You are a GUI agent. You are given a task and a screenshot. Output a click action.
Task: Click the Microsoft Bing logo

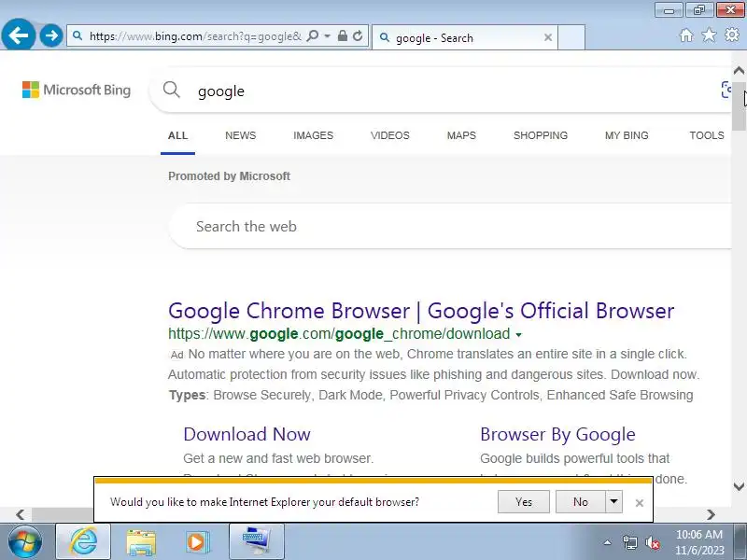(77, 90)
